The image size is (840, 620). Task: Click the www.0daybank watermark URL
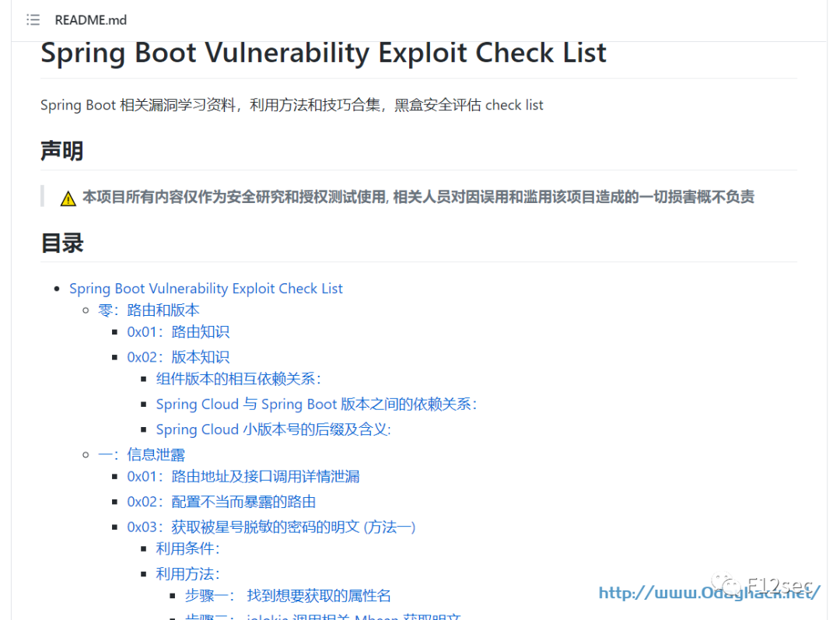pos(709,593)
